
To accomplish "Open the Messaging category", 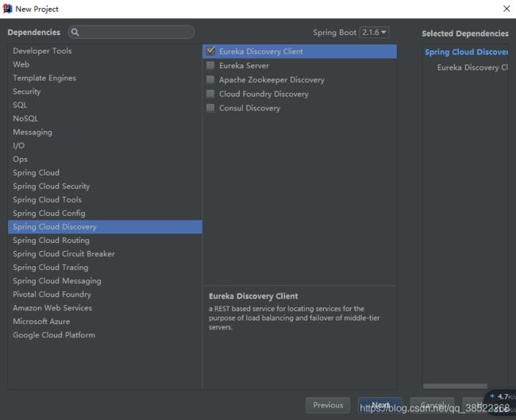I will click(105, 132).
